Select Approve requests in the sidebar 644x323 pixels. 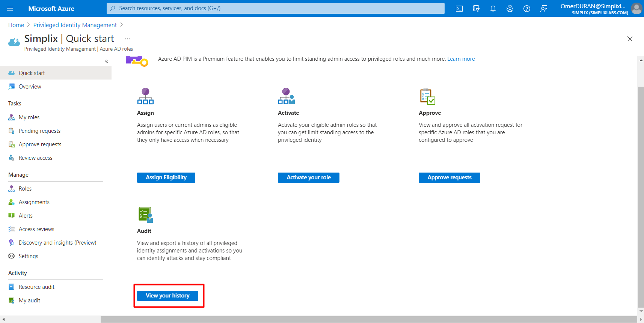point(56,144)
